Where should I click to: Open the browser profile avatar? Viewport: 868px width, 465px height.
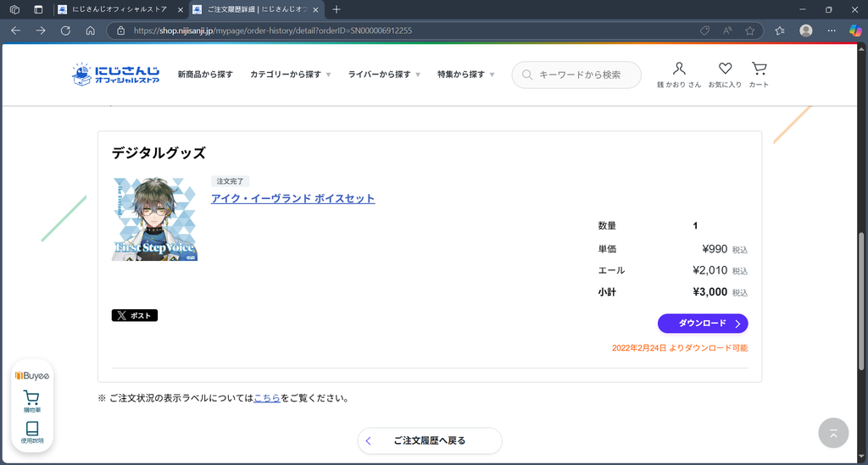pyautogui.click(x=806, y=30)
